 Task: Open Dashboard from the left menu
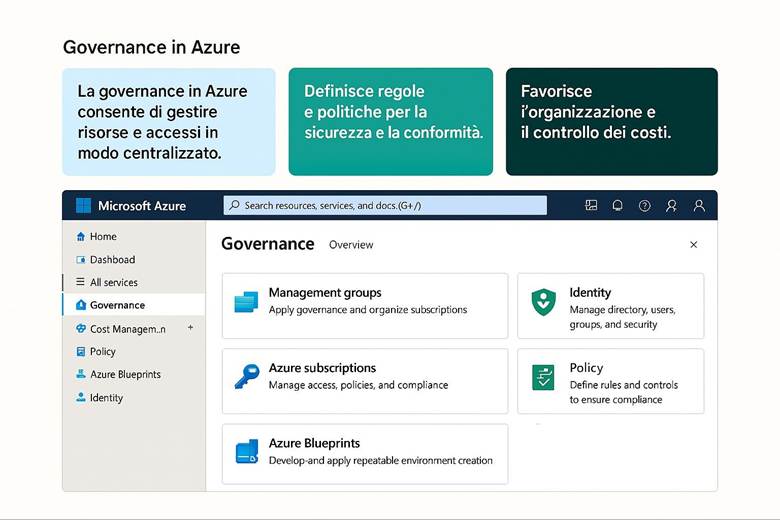[112, 260]
